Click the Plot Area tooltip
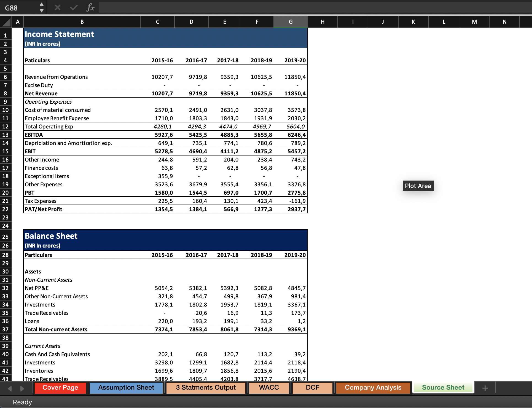The height and width of the screenshot is (408, 532). pyautogui.click(x=418, y=186)
